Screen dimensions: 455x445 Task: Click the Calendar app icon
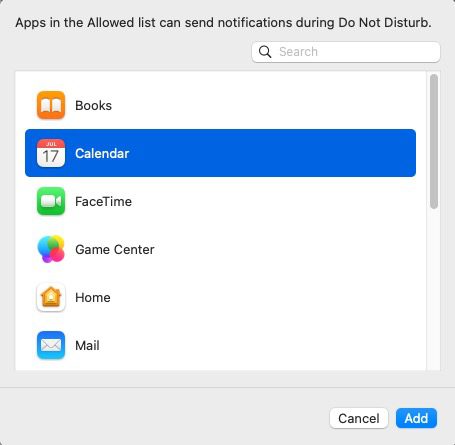[51, 153]
